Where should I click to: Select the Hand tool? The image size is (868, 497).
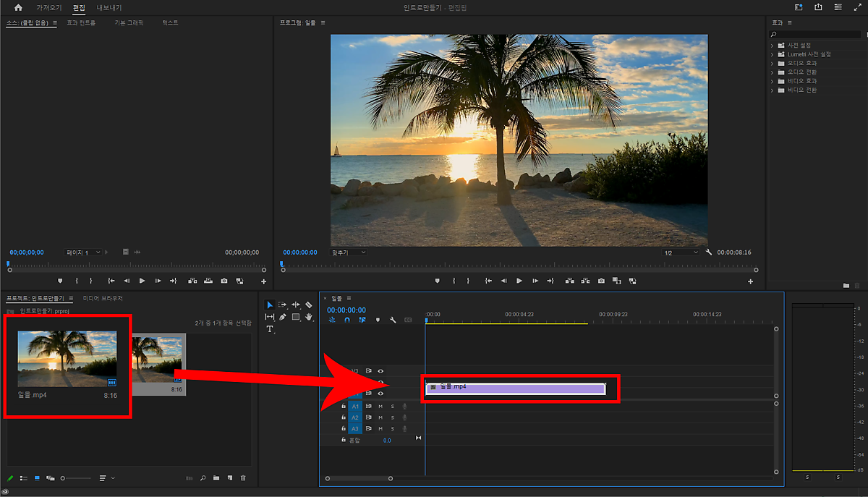point(309,317)
